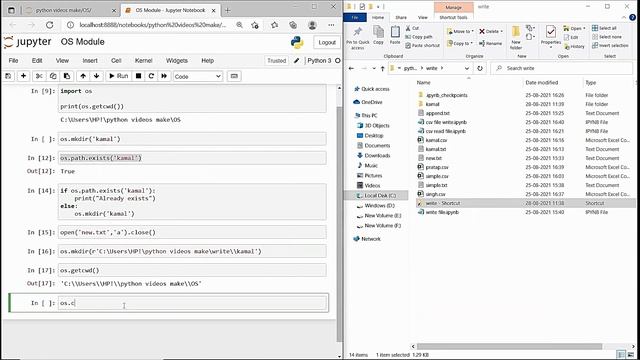Open Properties in Explorer ribbon
Viewport: 640px width, 360px height.
pyautogui.click(x=551, y=36)
